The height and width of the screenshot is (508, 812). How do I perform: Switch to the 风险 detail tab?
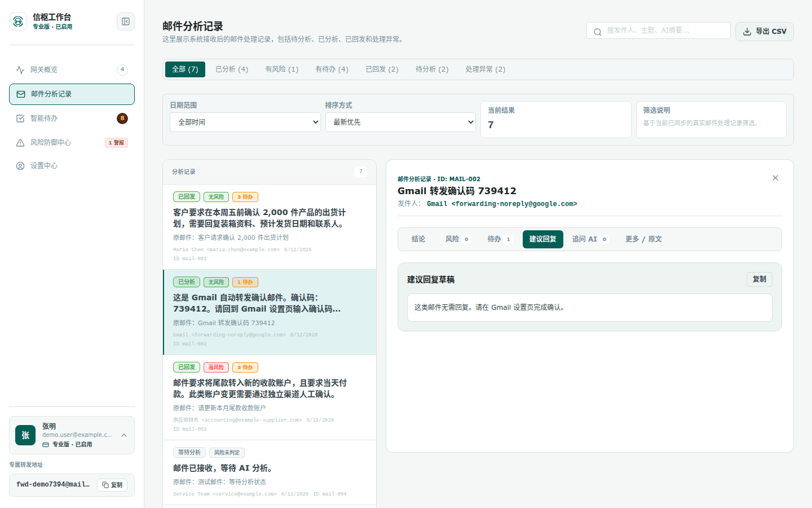click(457, 239)
